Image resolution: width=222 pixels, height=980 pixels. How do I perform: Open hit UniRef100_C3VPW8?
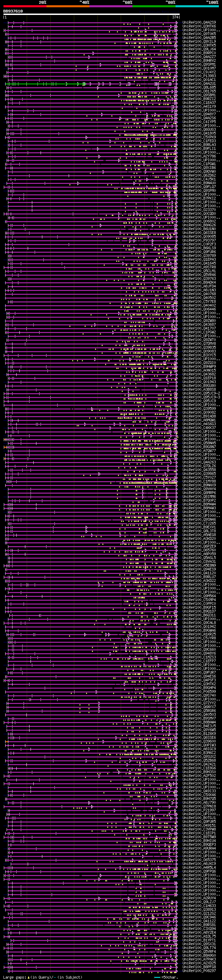pyautogui.click(x=199, y=829)
